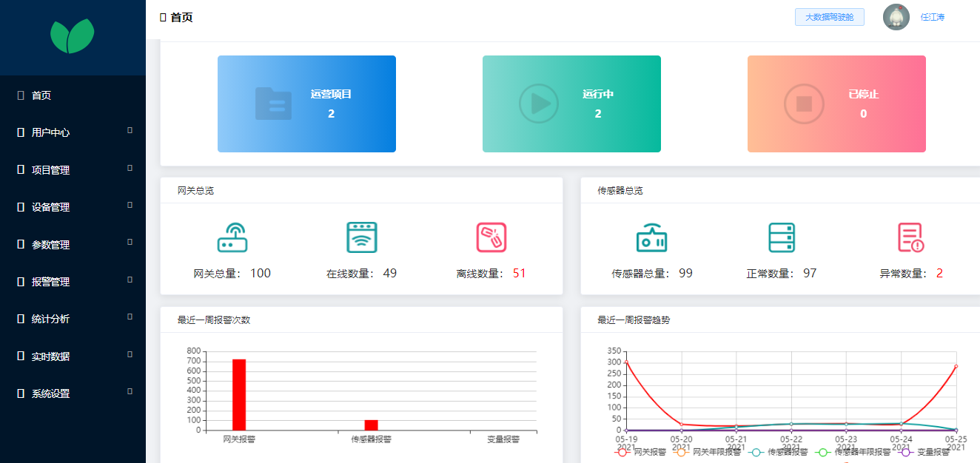Click the green leaf logo
Viewport: 980px width, 463px height.
[x=73, y=36]
